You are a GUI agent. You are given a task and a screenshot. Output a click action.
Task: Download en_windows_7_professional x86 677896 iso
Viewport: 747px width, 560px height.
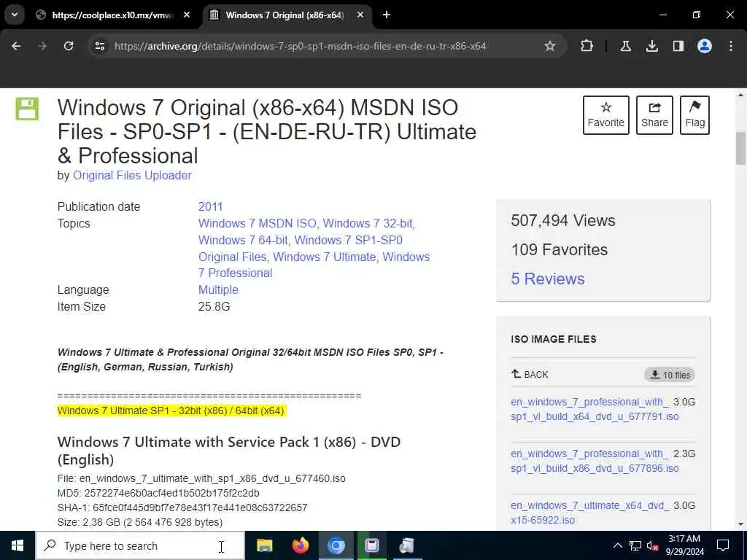pos(595,461)
